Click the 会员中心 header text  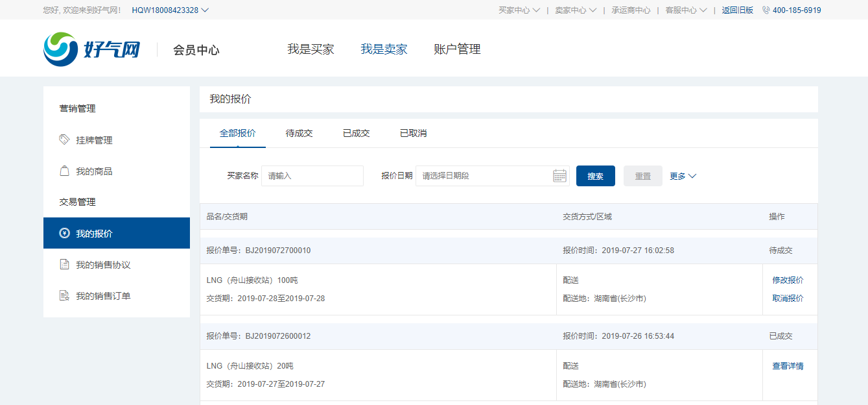point(196,50)
